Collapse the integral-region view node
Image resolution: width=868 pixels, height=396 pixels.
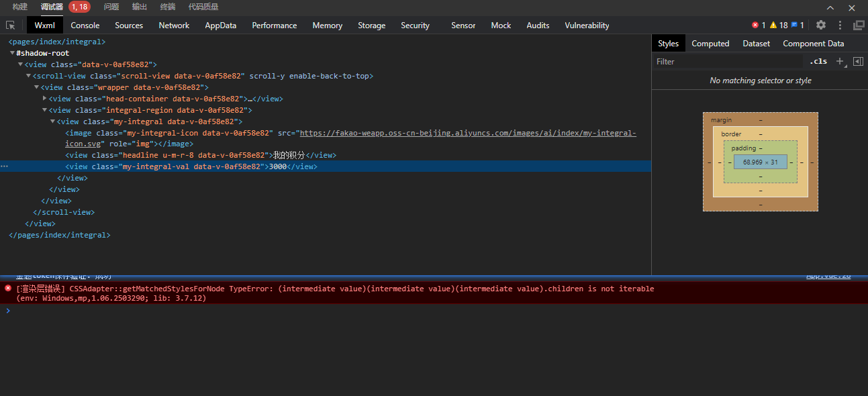(x=44, y=110)
